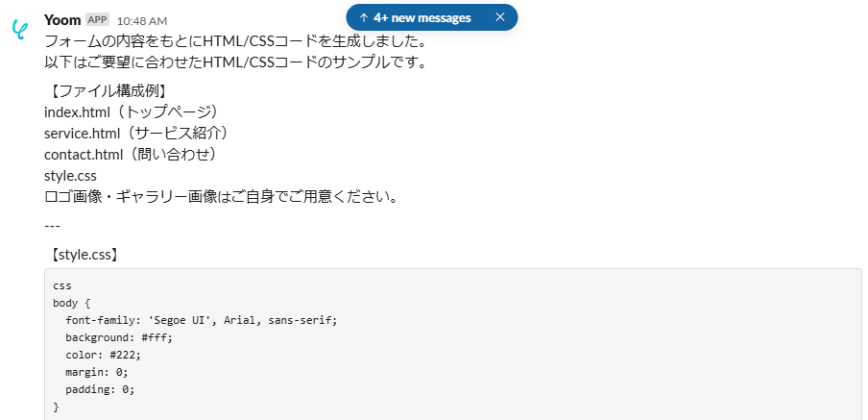The width and height of the screenshot is (868, 420).
Task: Open the Yoom sender profile name
Action: (x=62, y=19)
